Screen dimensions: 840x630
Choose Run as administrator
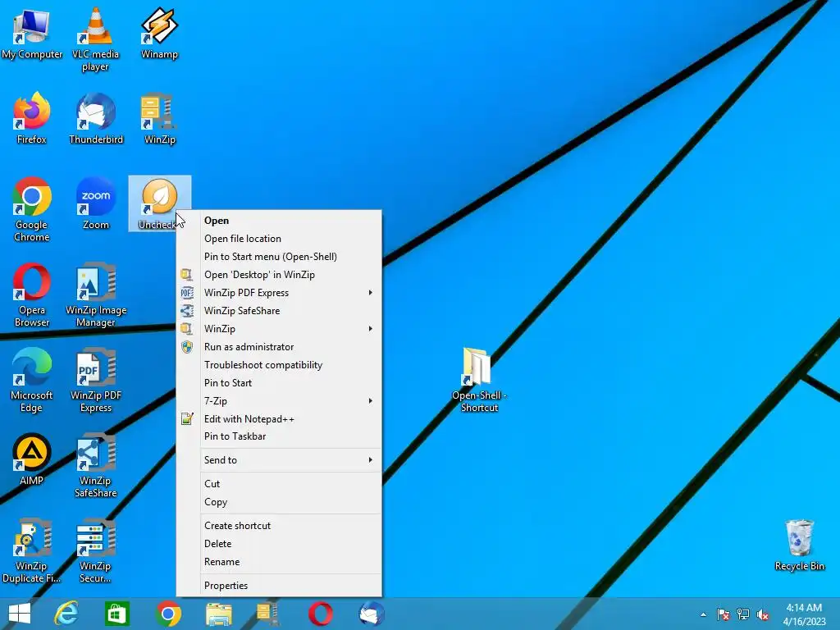click(279, 347)
